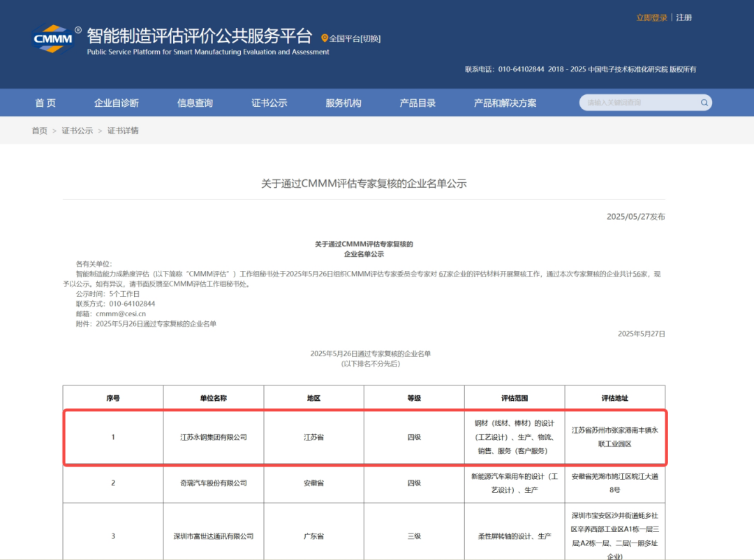Go to 首页 in the breadcrumb

(39, 131)
